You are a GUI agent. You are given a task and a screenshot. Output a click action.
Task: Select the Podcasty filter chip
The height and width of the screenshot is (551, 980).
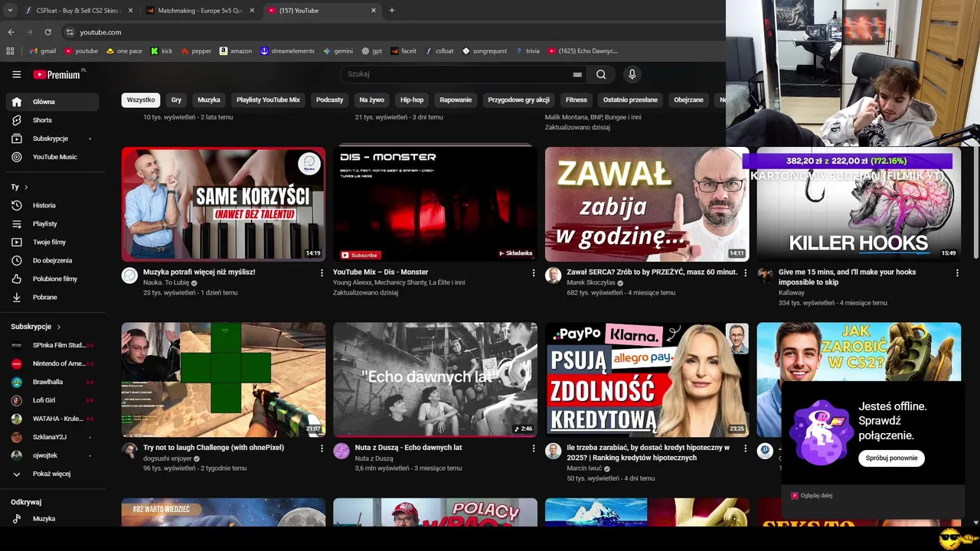(x=330, y=99)
